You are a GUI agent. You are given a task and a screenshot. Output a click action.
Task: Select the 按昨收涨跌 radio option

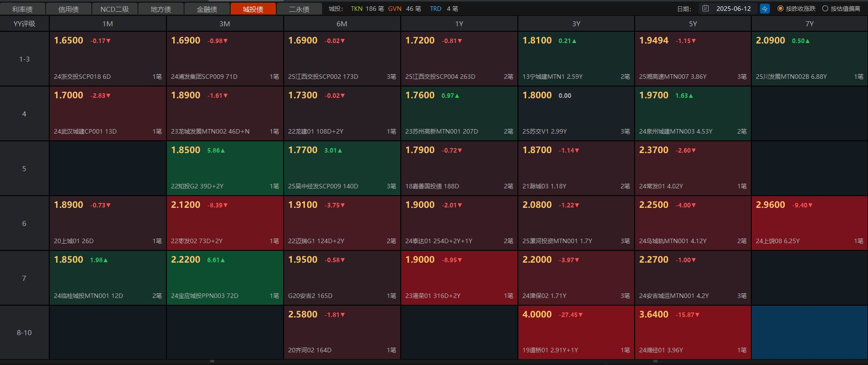click(x=797, y=9)
